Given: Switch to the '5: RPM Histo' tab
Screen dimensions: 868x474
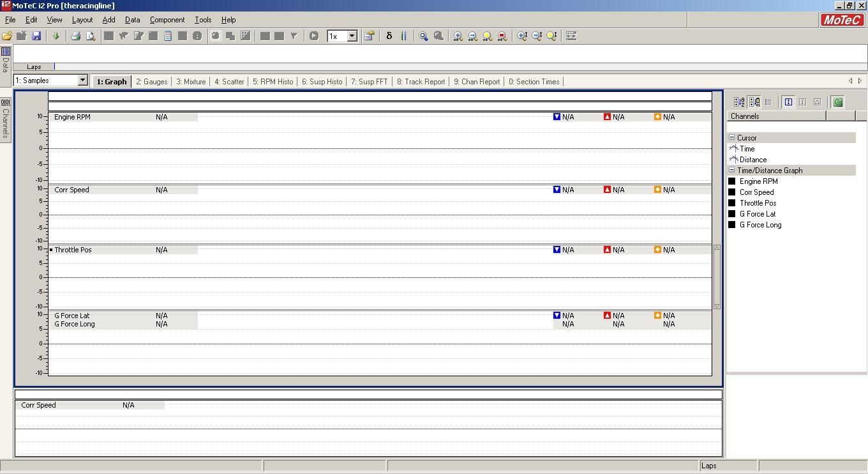Looking at the screenshot, I should point(273,82).
